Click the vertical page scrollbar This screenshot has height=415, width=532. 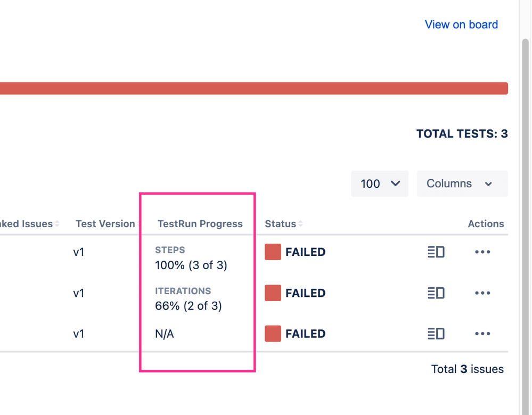pos(525,213)
